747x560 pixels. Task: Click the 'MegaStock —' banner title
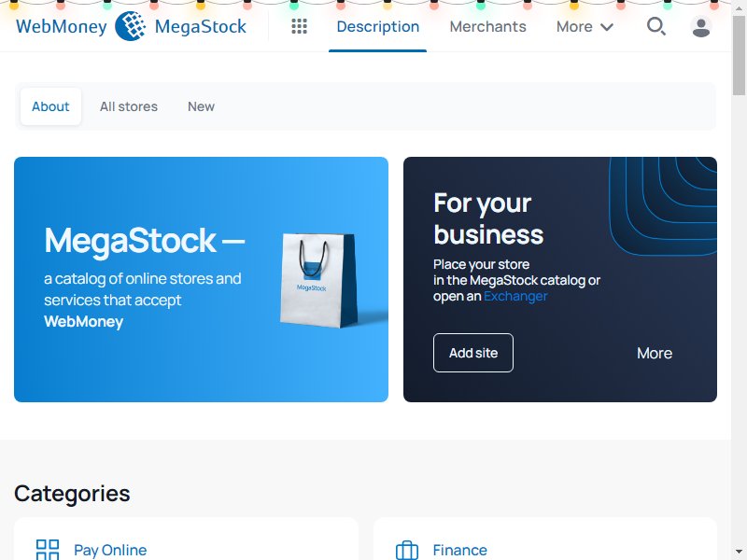[145, 241]
